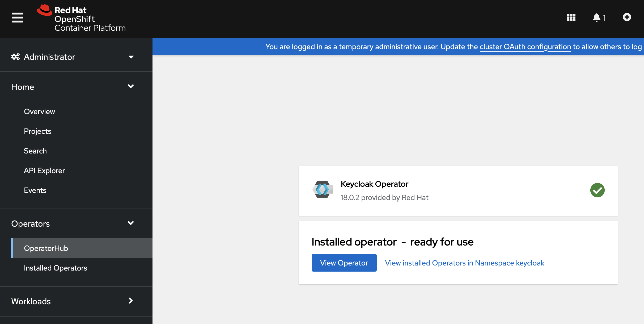The image size is (644, 324).
Task: Select Installed Operators nav item
Action: [55, 268]
